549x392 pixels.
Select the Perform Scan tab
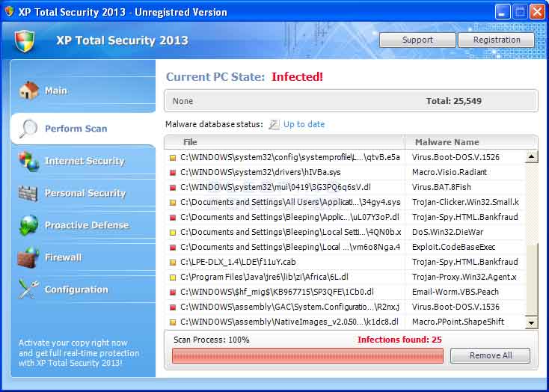coord(83,129)
